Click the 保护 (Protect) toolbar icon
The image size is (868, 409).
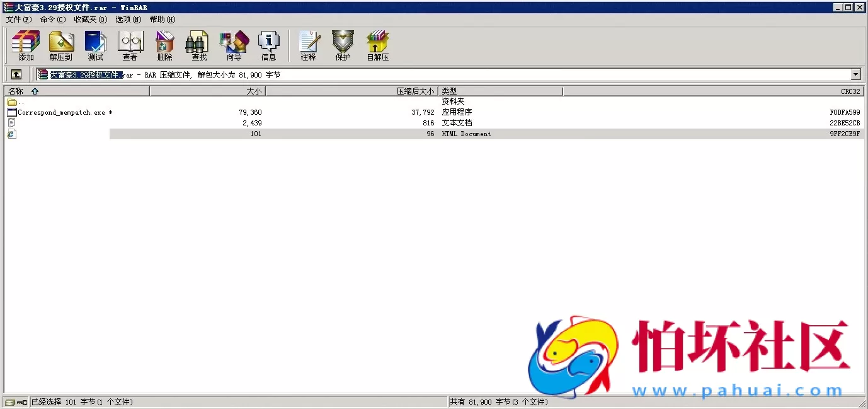tap(343, 45)
